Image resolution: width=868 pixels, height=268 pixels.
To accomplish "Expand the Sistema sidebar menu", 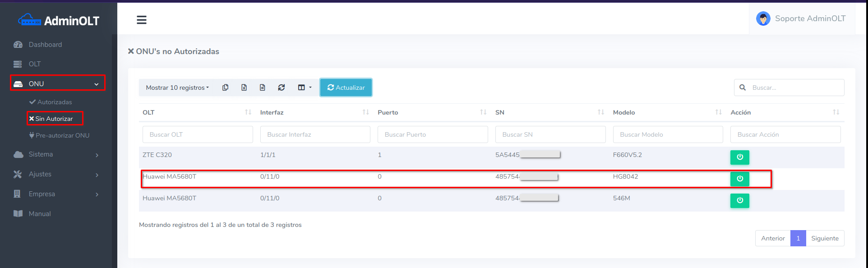I will point(56,154).
